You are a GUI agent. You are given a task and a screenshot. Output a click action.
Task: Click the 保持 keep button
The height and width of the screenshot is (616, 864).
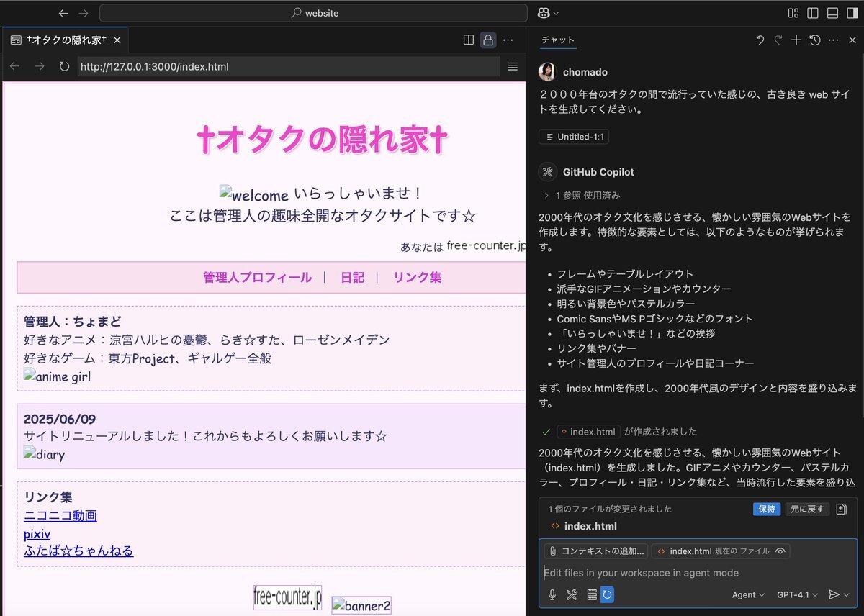[767, 509]
